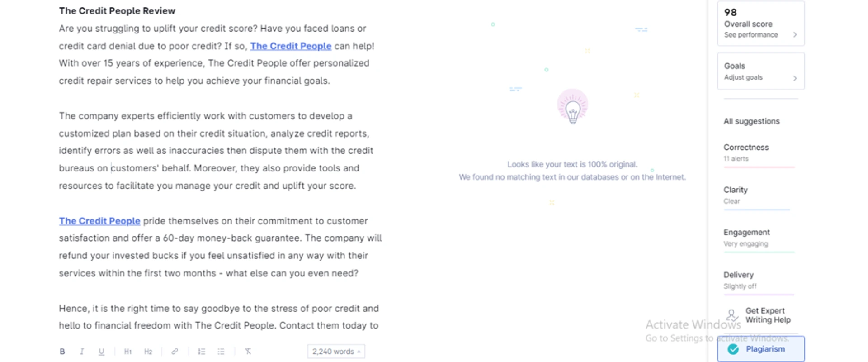Expand Overall score performance details

pos(795,35)
